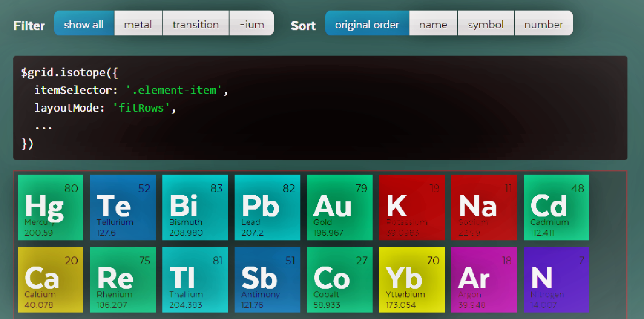This screenshot has width=644, height=319.
Task: Click the Gold (Au) tile
Action: click(339, 207)
